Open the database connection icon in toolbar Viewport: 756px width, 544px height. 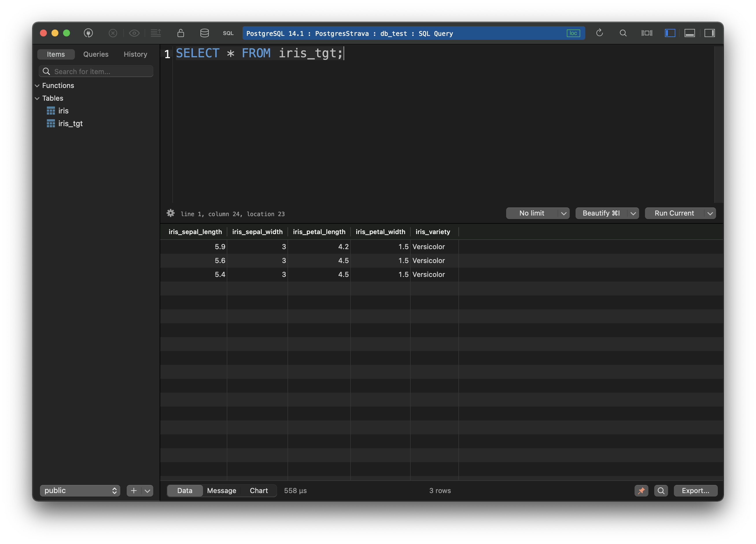(x=88, y=33)
